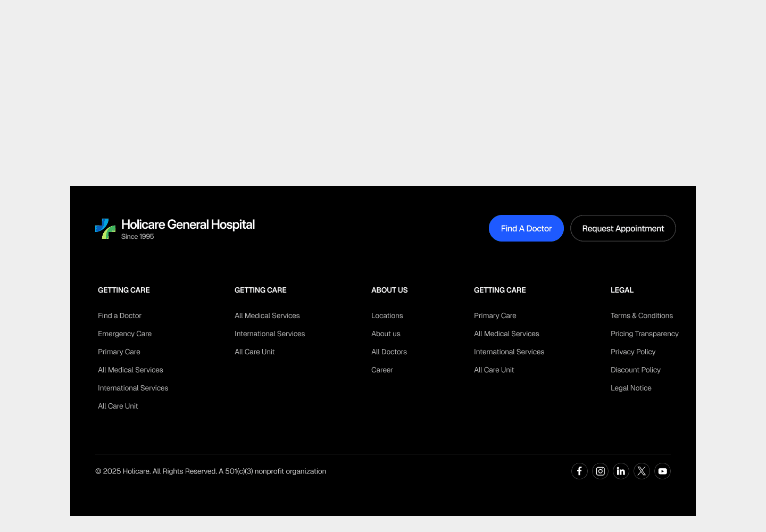The width and height of the screenshot is (766, 532).
Task: Click the ABOUT US column heading
Action: 389,290
